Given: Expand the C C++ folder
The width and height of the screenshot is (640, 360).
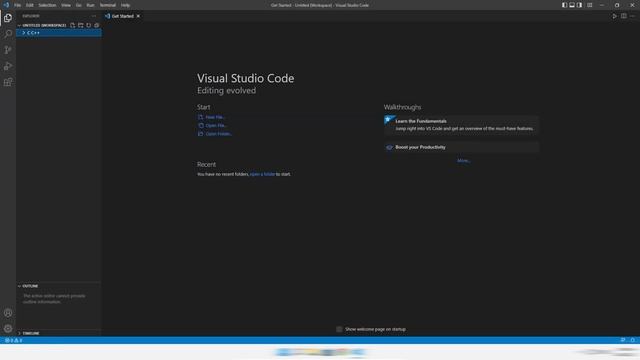Looking at the screenshot, I should tap(59, 33).
